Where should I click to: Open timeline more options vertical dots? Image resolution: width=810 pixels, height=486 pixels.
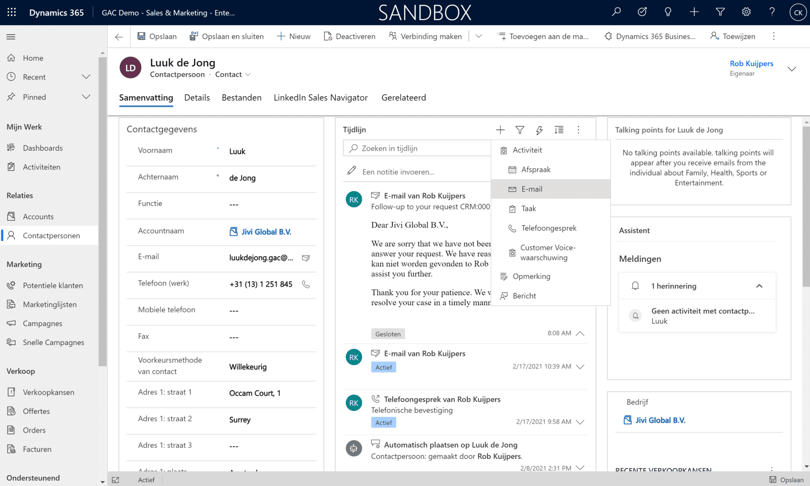click(579, 130)
